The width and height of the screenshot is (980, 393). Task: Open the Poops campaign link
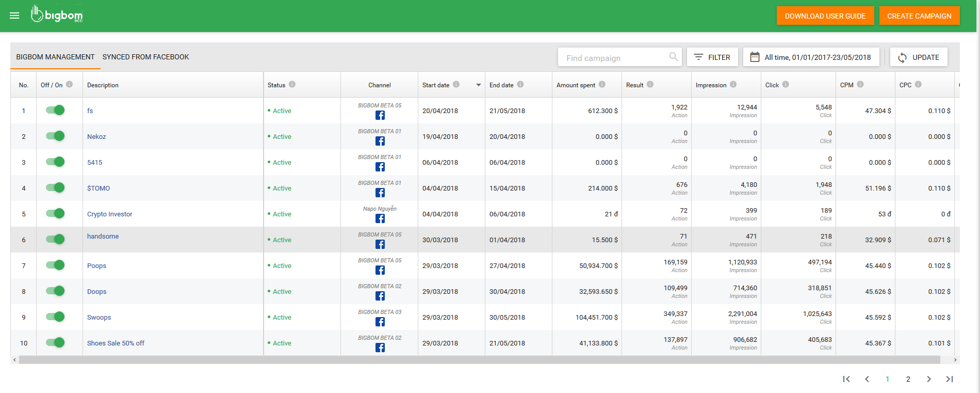coord(96,266)
